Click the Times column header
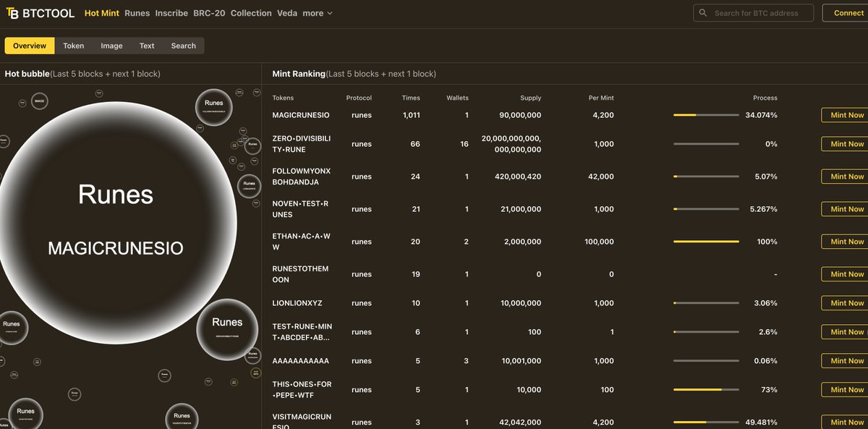 point(411,98)
